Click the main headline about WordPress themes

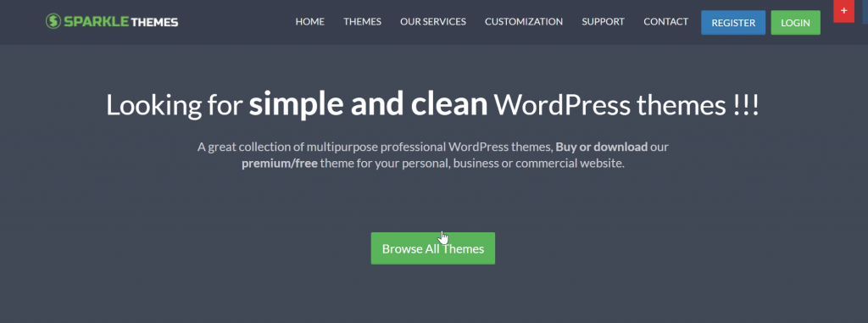click(x=432, y=104)
